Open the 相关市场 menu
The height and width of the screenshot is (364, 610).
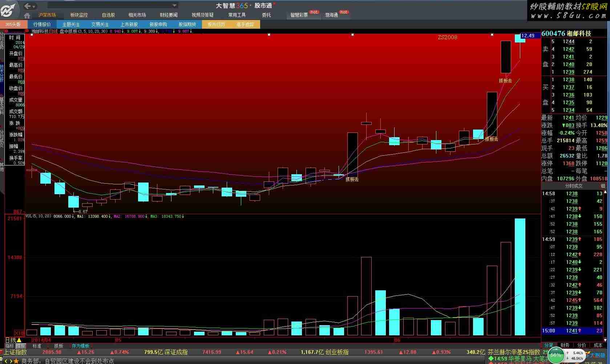click(137, 15)
